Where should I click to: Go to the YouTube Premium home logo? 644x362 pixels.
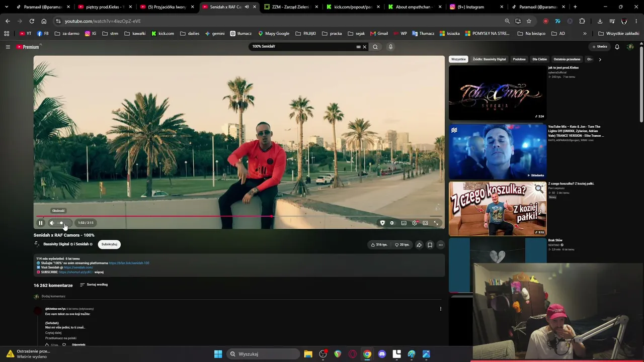28,47
